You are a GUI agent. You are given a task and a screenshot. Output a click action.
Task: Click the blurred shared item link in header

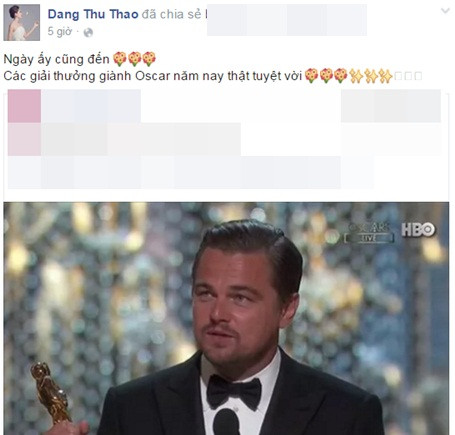point(287,20)
